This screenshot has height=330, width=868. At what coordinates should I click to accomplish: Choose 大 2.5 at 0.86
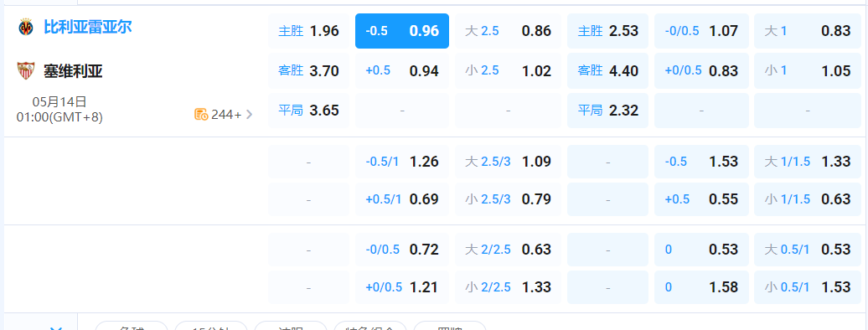[509, 31]
